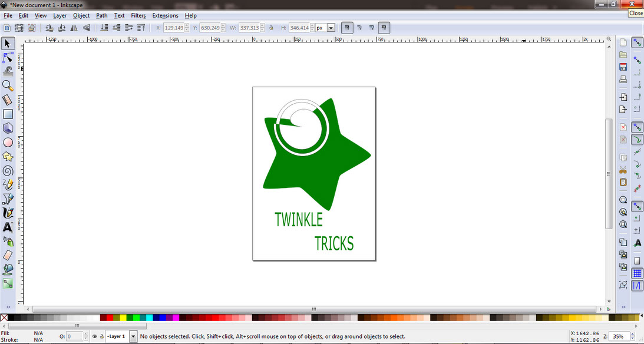The height and width of the screenshot is (344, 644).
Task: Lower selection one step
Action: tap(117, 28)
